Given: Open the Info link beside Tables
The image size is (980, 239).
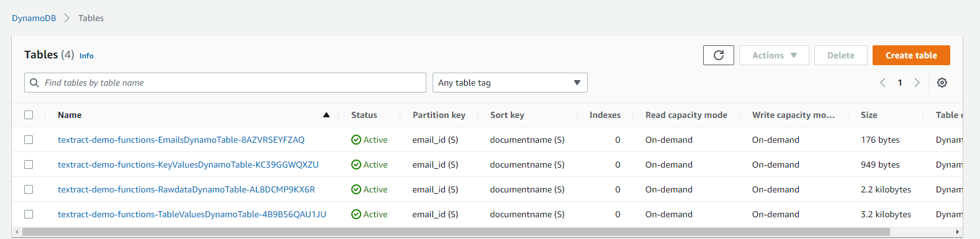Looking at the screenshot, I should 86,56.
